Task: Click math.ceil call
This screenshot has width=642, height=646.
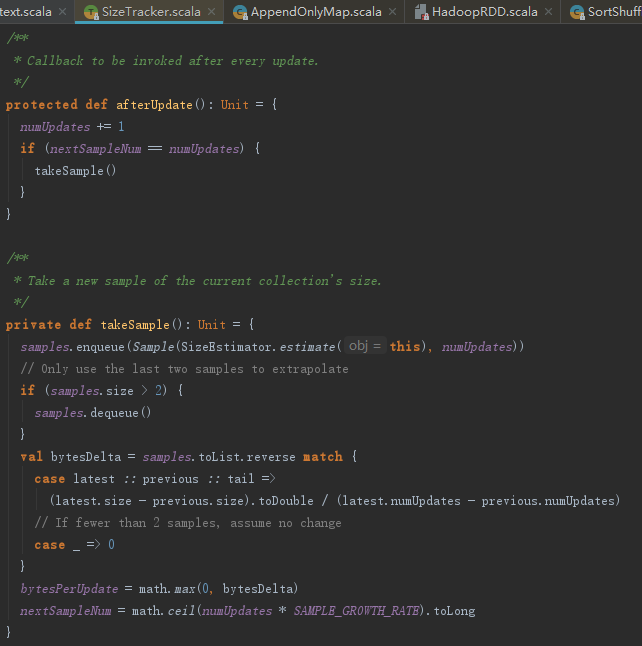Action: [164, 611]
